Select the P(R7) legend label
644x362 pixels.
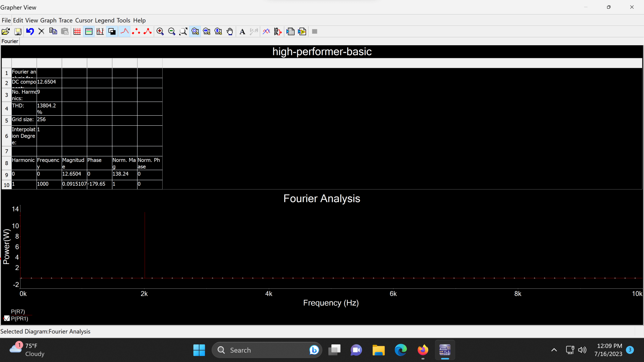pos(18,311)
